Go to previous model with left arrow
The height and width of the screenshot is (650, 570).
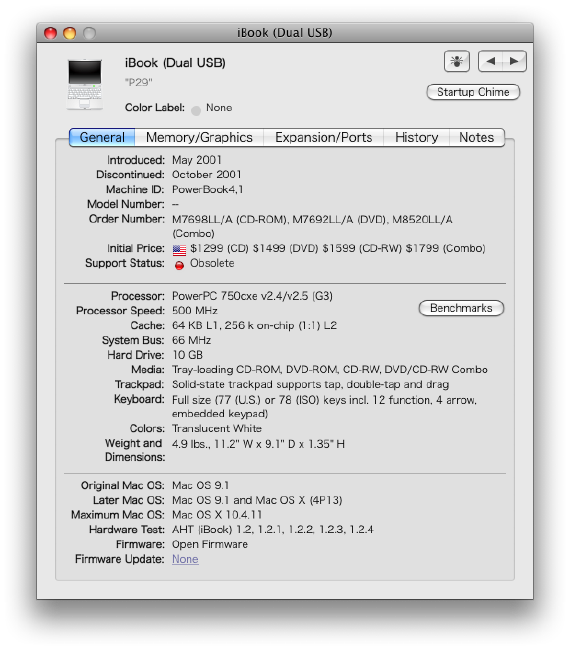coord(490,61)
